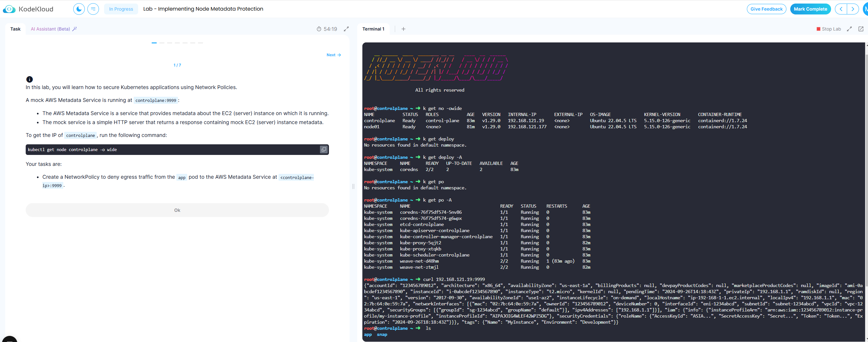Maximize the terminal panel
The width and height of the screenshot is (868, 342).
point(849,29)
